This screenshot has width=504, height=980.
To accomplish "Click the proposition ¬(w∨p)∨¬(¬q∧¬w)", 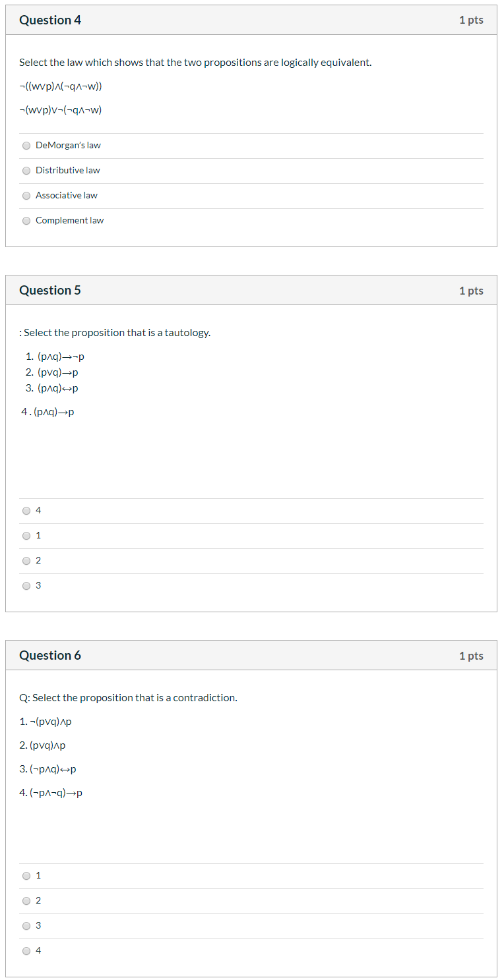I will (x=60, y=109).
